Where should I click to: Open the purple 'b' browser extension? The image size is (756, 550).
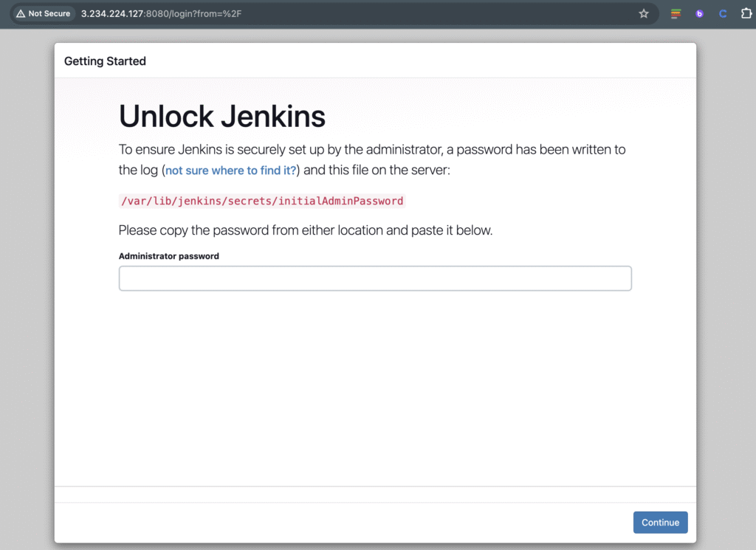tap(700, 13)
